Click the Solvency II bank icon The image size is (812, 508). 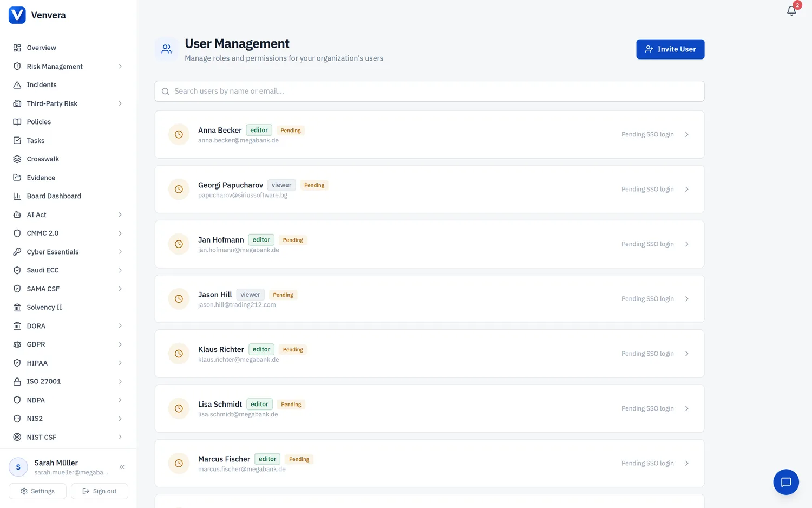point(17,307)
